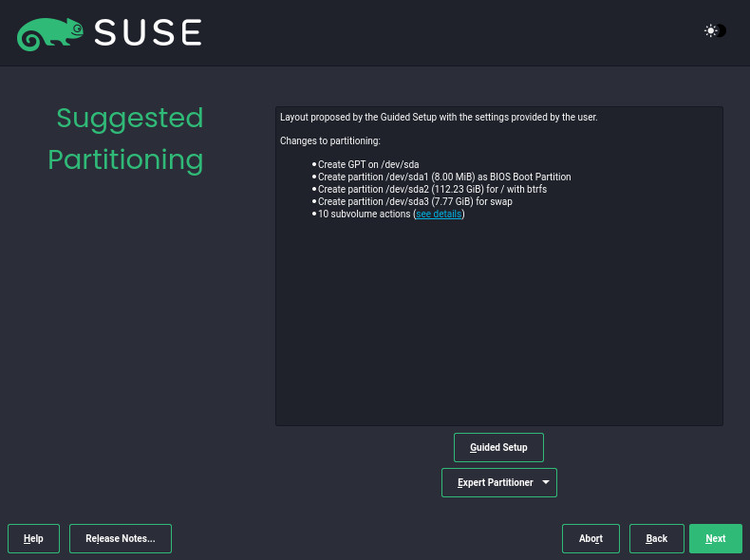Open the Help dialog

coord(33,538)
